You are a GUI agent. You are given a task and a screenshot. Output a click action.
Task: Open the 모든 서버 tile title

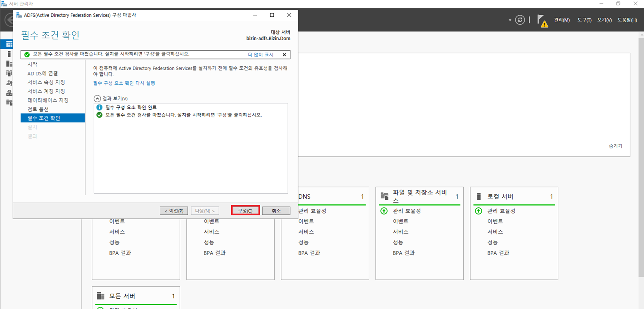pos(122,296)
